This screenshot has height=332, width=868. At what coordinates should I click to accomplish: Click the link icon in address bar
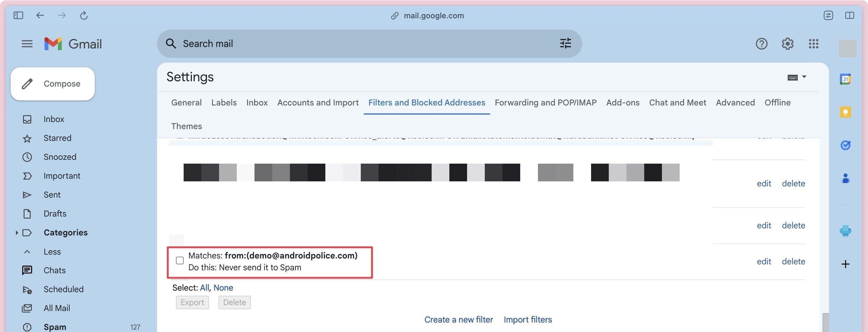click(x=394, y=16)
